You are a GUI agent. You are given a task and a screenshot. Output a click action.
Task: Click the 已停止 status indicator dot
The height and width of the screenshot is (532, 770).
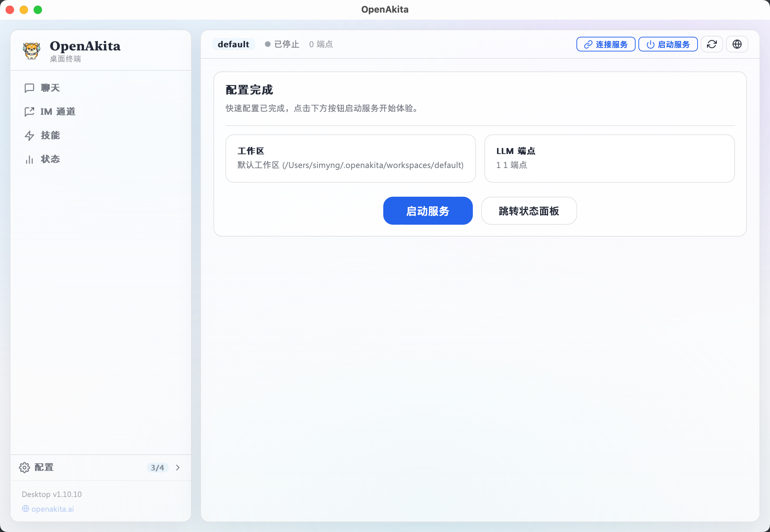click(x=268, y=44)
